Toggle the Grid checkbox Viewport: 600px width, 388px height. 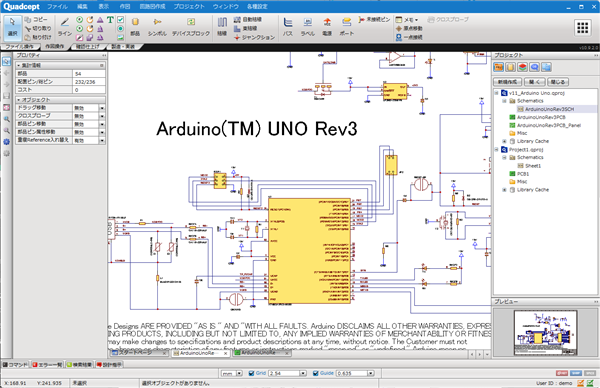coord(251,373)
